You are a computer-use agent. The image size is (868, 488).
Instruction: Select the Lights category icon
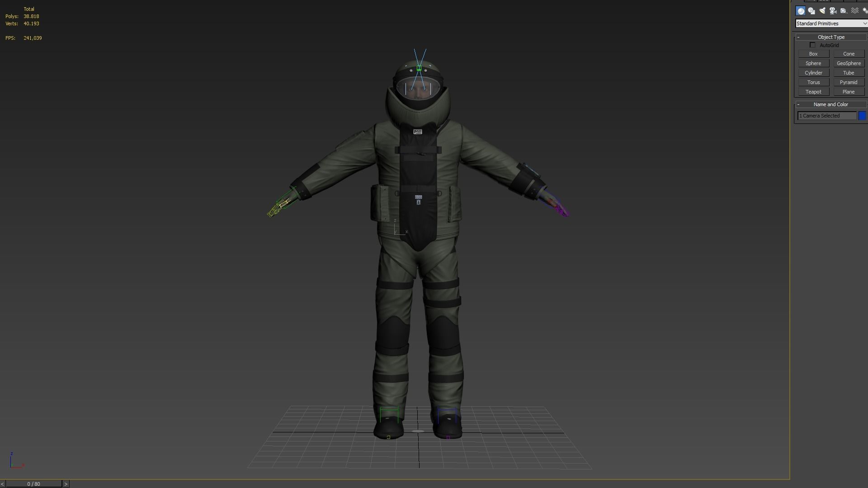(822, 11)
